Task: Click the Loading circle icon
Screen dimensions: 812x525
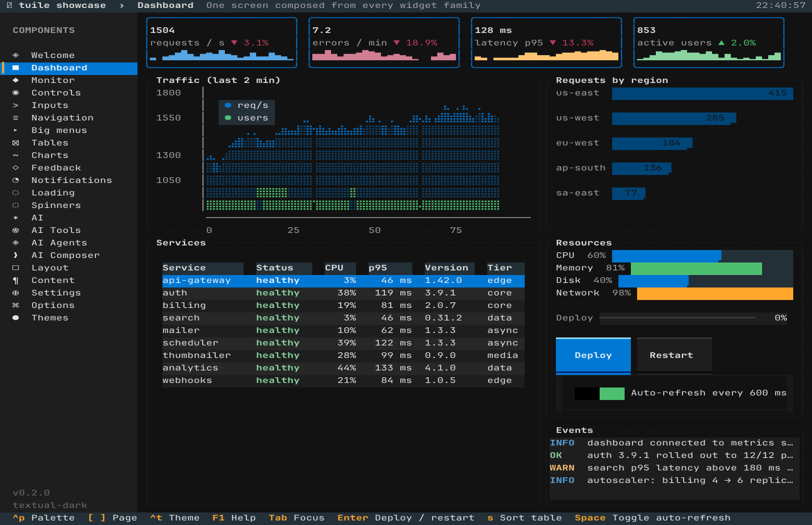Action: pyautogui.click(x=16, y=193)
